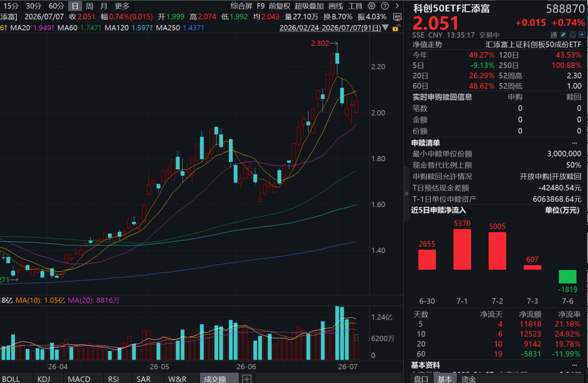Show more toolbar items with right chevron
This screenshot has height=383, width=588.
(x=397, y=6)
